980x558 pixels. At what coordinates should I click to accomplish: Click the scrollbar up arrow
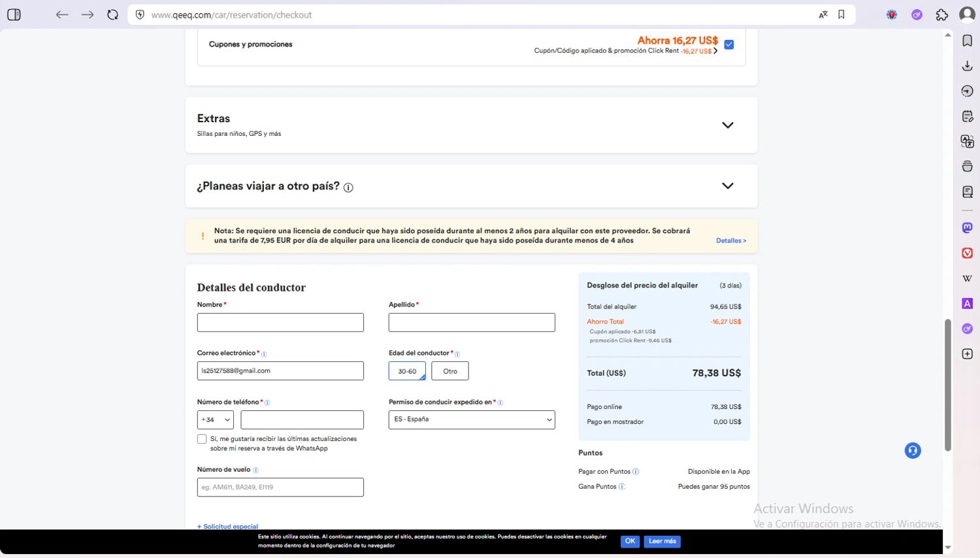[948, 35]
